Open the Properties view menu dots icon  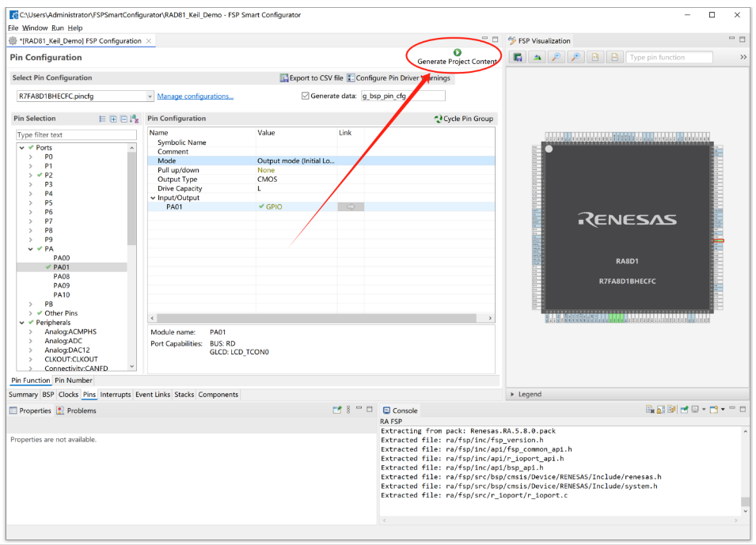point(348,410)
